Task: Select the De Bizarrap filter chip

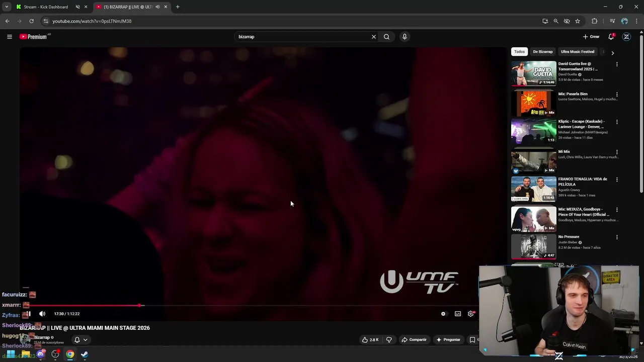Action: [x=543, y=52]
